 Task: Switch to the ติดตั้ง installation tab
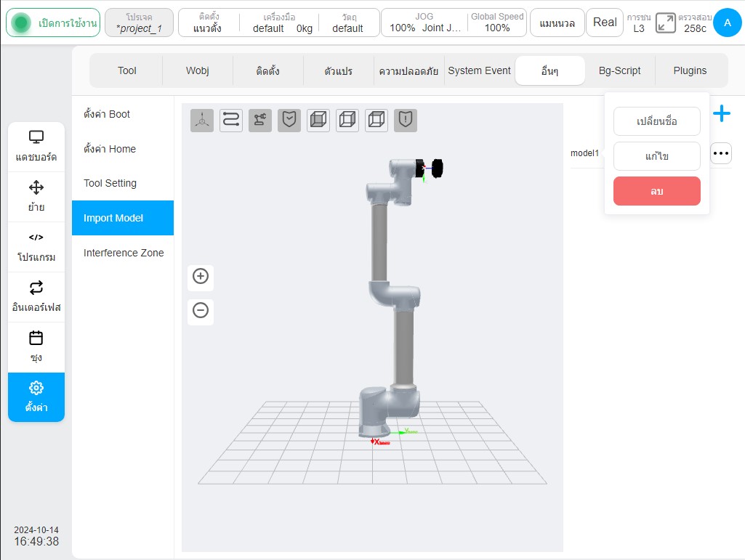click(x=267, y=70)
